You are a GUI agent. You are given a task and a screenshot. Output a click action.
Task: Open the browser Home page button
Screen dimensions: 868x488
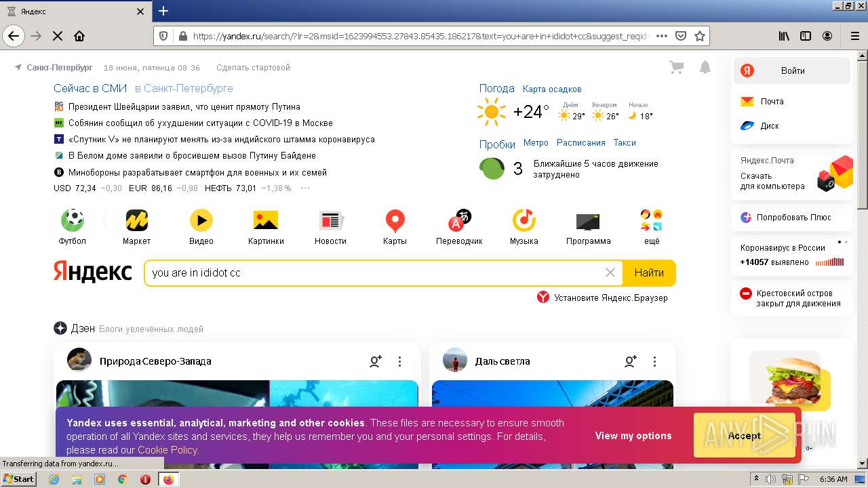[79, 36]
